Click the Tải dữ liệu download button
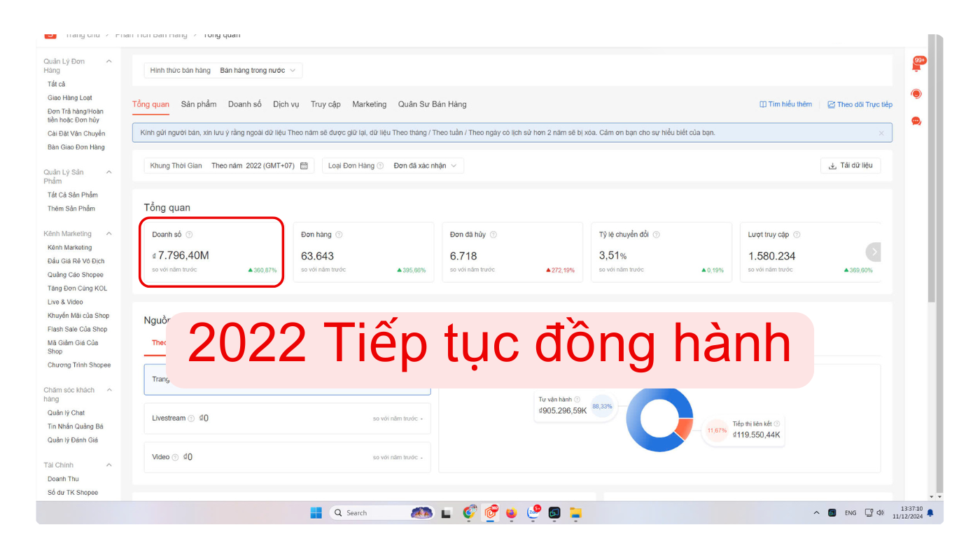 pos(850,166)
